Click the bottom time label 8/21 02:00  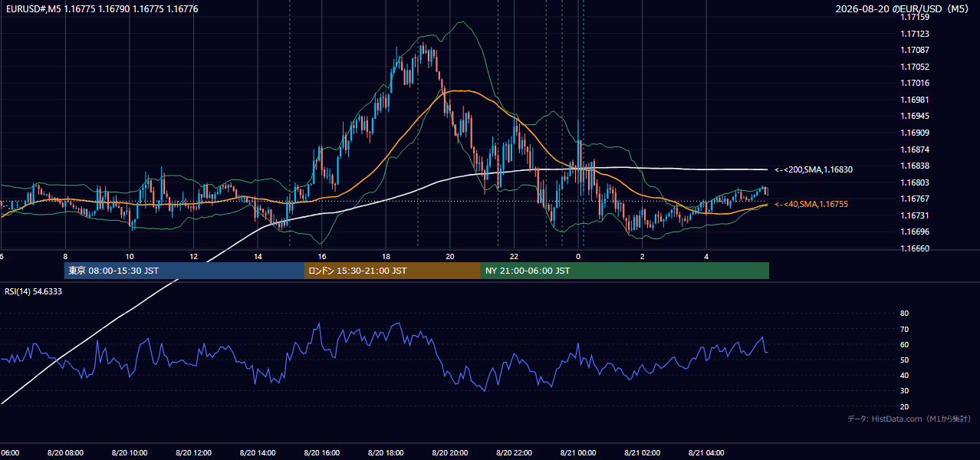coord(643,453)
